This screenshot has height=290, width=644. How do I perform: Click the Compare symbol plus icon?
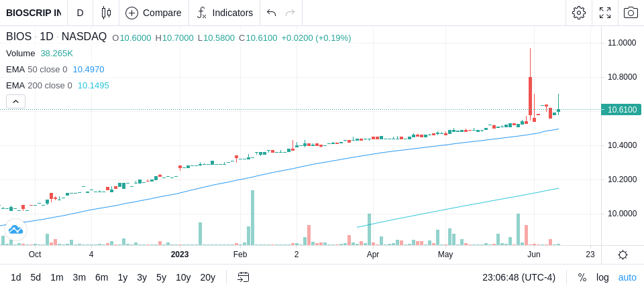(x=131, y=13)
